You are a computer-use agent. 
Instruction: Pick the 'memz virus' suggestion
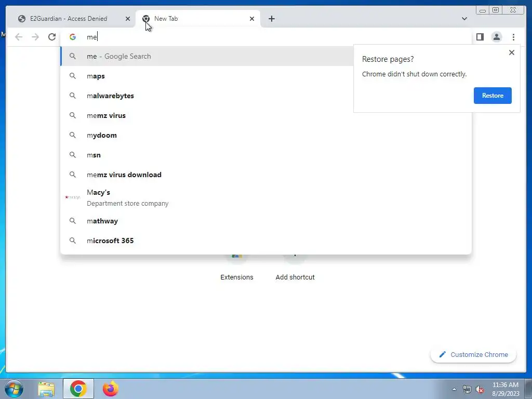tap(266, 115)
